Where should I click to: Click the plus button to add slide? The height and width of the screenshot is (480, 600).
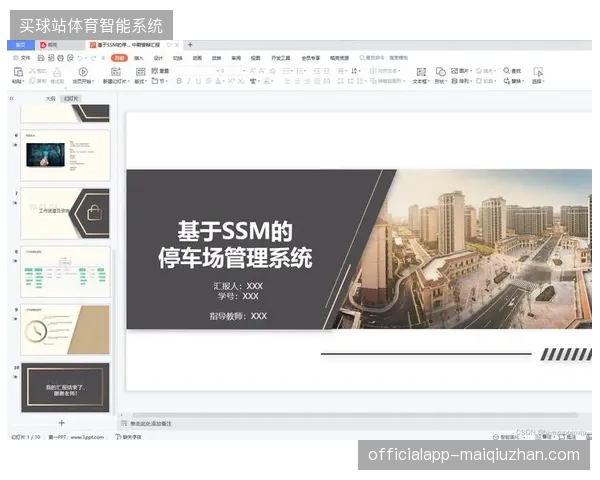click(x=62, y=423)
